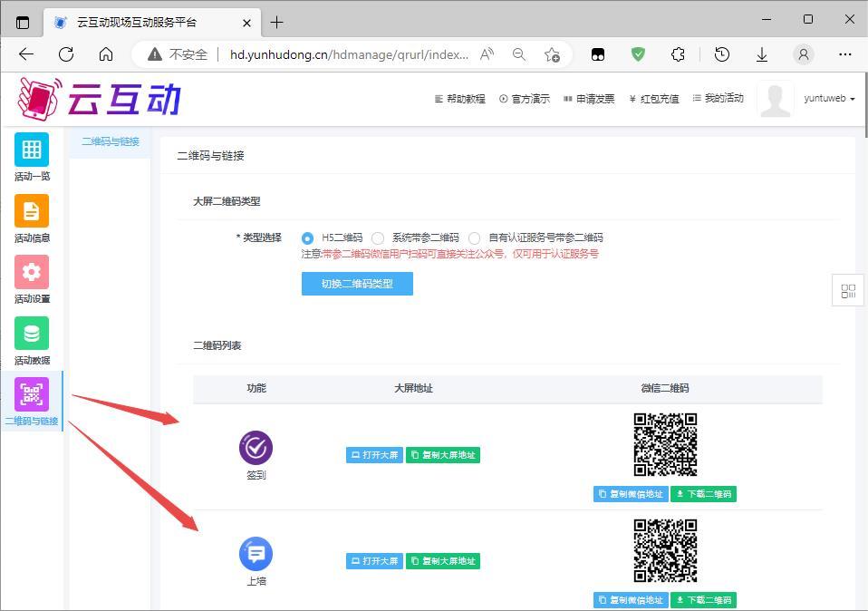Image resolution: width=868 pixels, height=611 pixels.
Task: Click the floating QR grid icon at right edge
Action: (x=848, y=290)
